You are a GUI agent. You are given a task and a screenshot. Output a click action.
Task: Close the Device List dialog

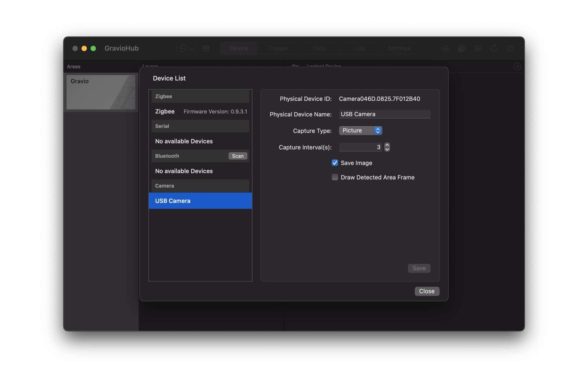click(427, 291)
